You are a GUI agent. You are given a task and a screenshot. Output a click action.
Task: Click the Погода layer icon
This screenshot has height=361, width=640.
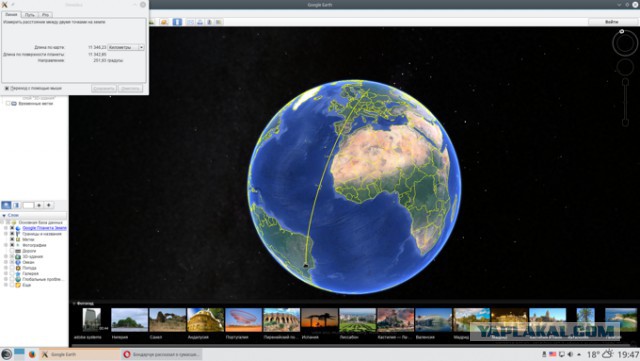[18, 268]
